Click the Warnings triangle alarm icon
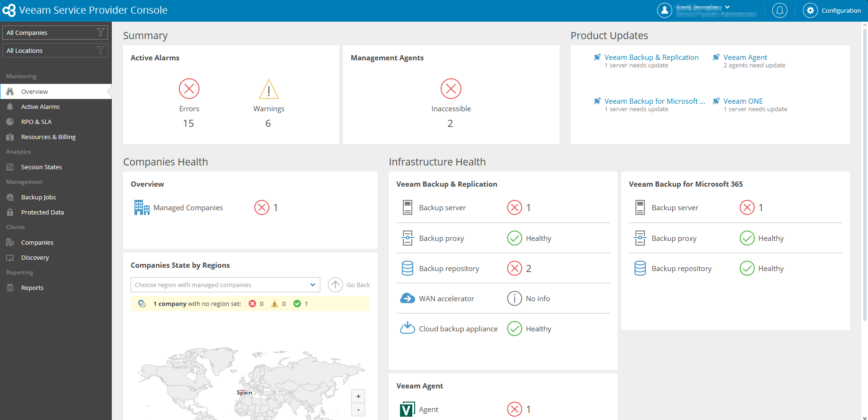 tap(269, 89)
